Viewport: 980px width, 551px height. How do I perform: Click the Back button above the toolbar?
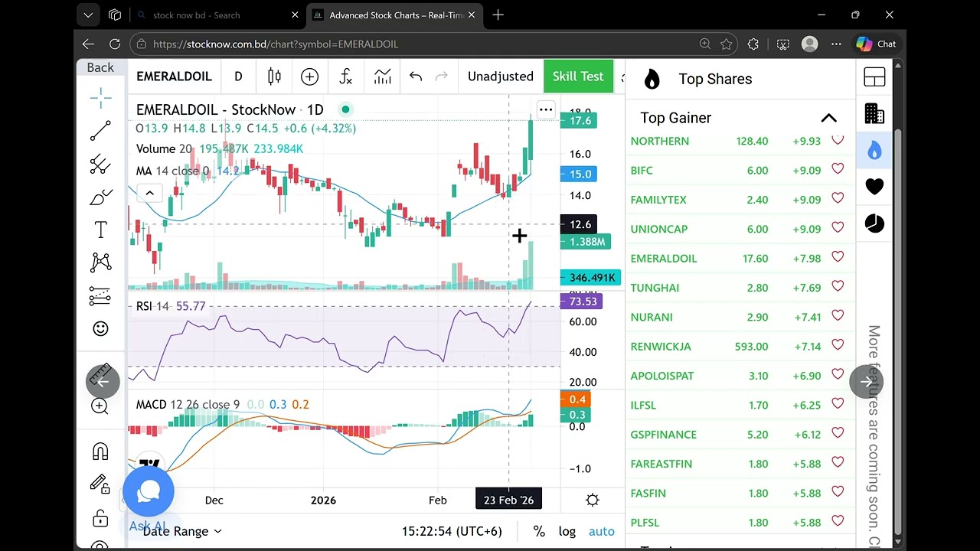100,67
